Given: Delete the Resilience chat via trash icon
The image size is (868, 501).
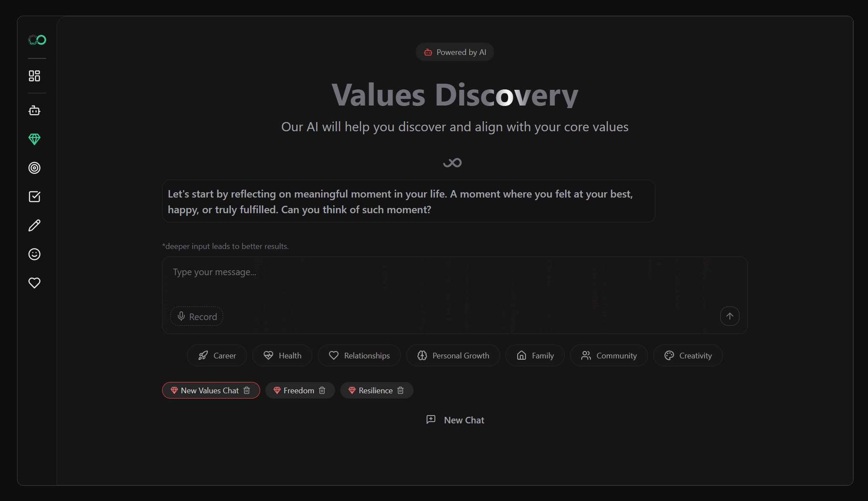Looking at the screenshot, I should pyautogui.click(x=401, y=390).
